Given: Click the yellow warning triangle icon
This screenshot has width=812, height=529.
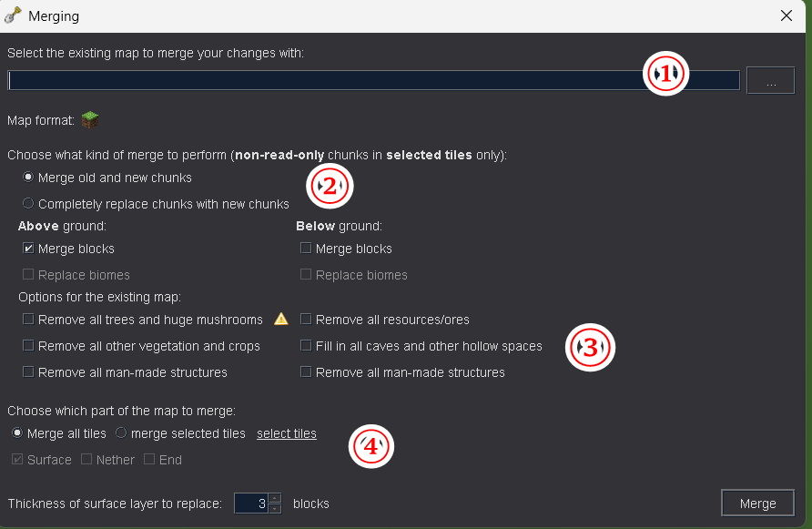Looking at the screenshot, I should (x=281, y=319).
